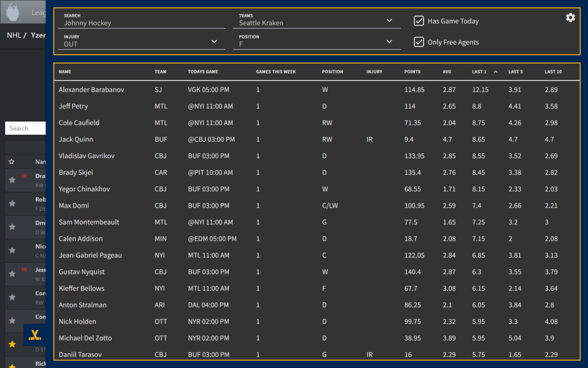Click the league logo avatar in header
The image size is (588, 368).
13,12
